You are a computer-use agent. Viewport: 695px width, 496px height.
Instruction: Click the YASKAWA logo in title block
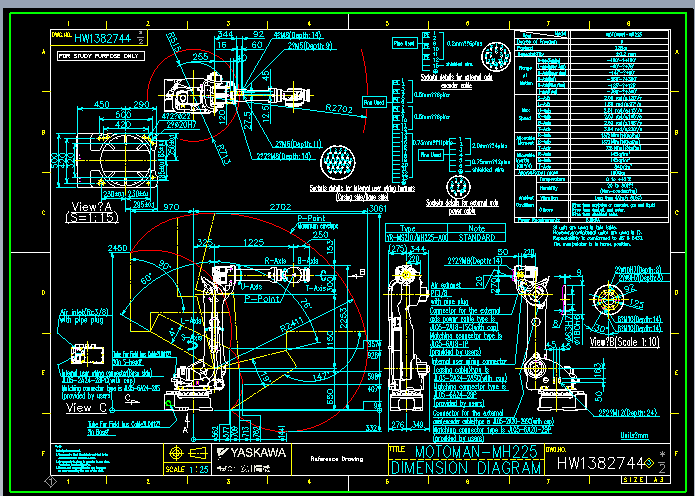tap(252, 453)
